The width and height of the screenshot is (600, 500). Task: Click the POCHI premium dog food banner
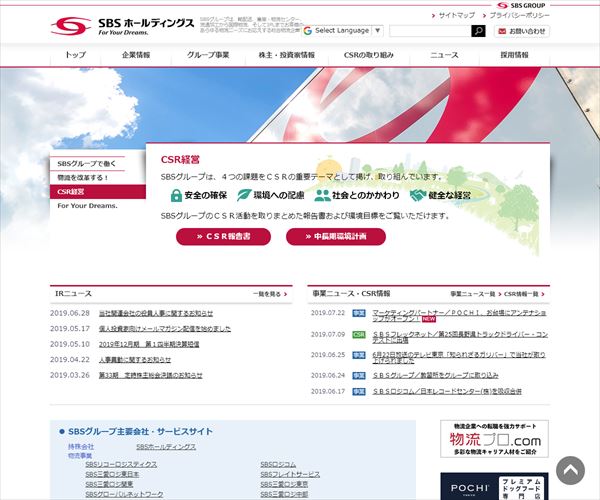pyautogui.click(x=494, y=486)
